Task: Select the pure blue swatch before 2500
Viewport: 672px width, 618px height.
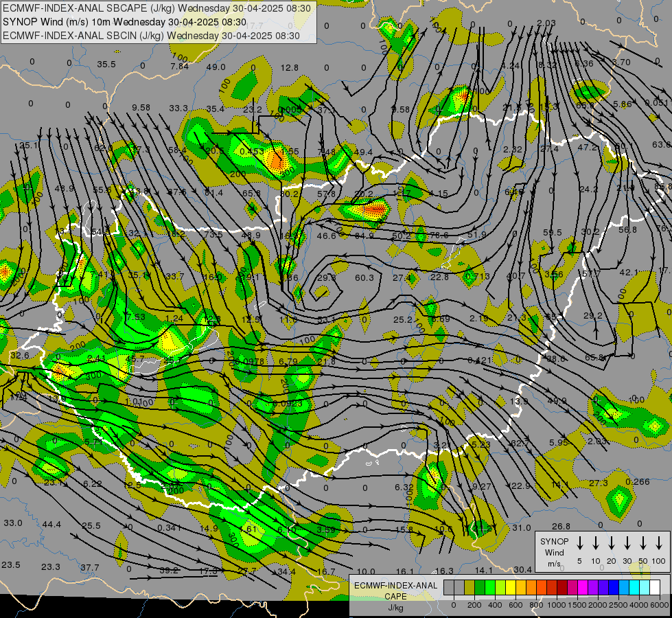Action: pos(613,588)
